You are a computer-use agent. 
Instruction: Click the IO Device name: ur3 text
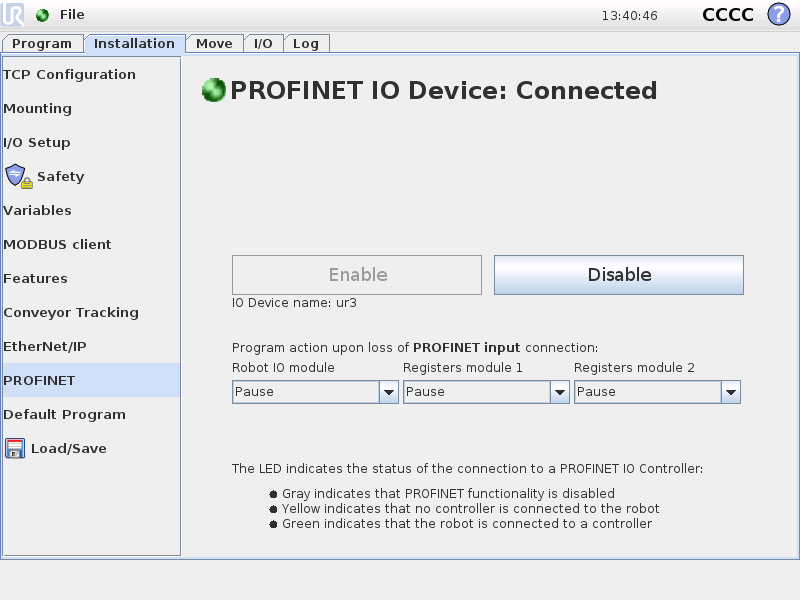(x=294, y=303)
